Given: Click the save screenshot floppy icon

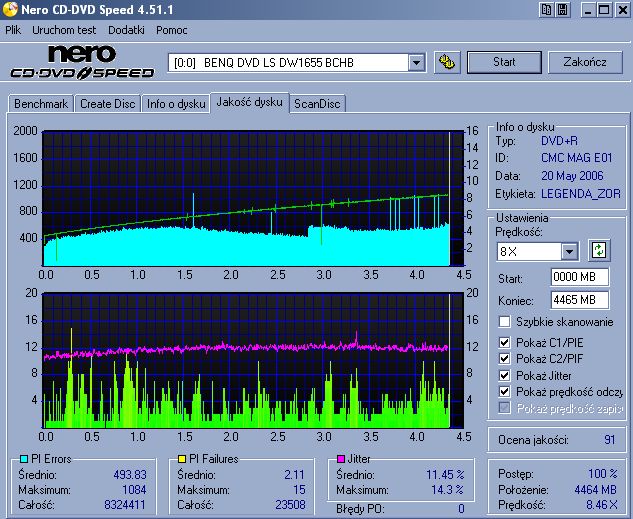Looking at the screenshot, I should 563,9.
